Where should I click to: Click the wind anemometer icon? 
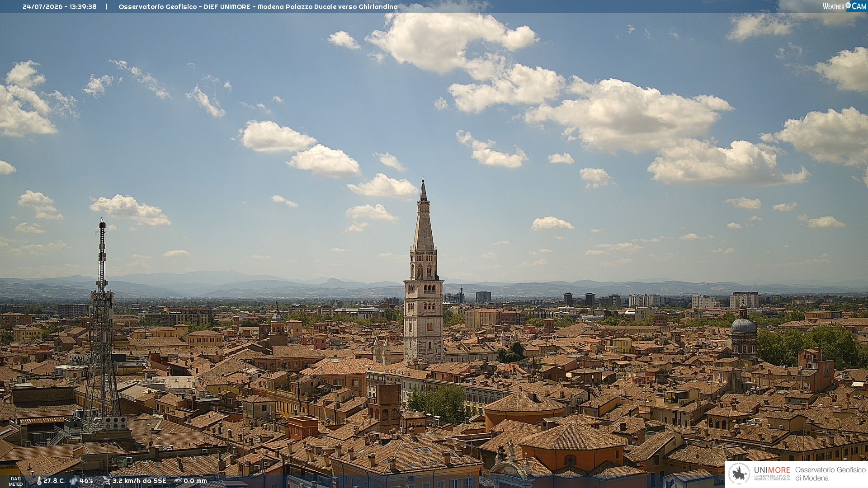click(x=107, y=481)
